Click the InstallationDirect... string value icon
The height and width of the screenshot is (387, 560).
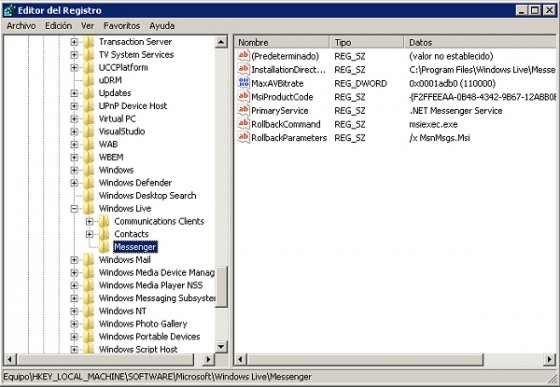click(244, 69)
